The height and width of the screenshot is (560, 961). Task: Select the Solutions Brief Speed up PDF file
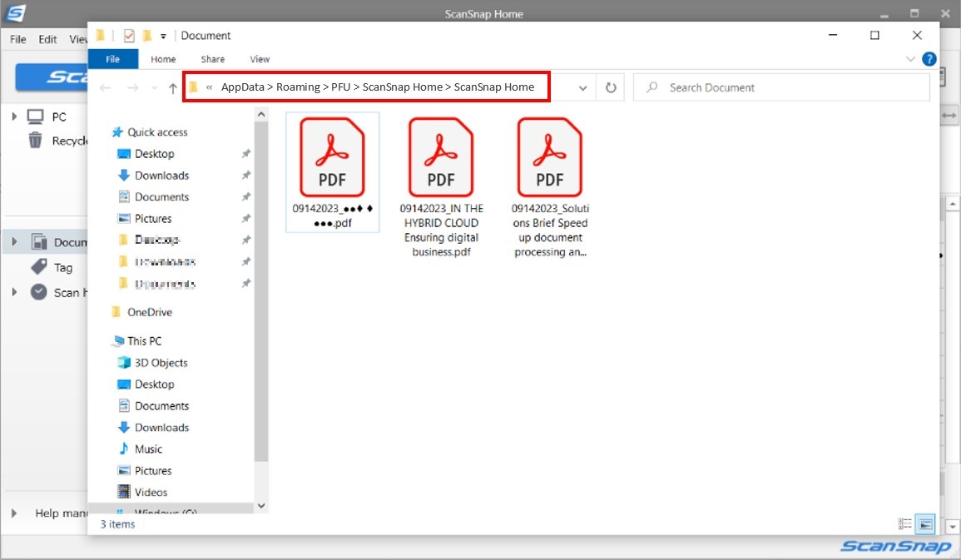(550, 186)
